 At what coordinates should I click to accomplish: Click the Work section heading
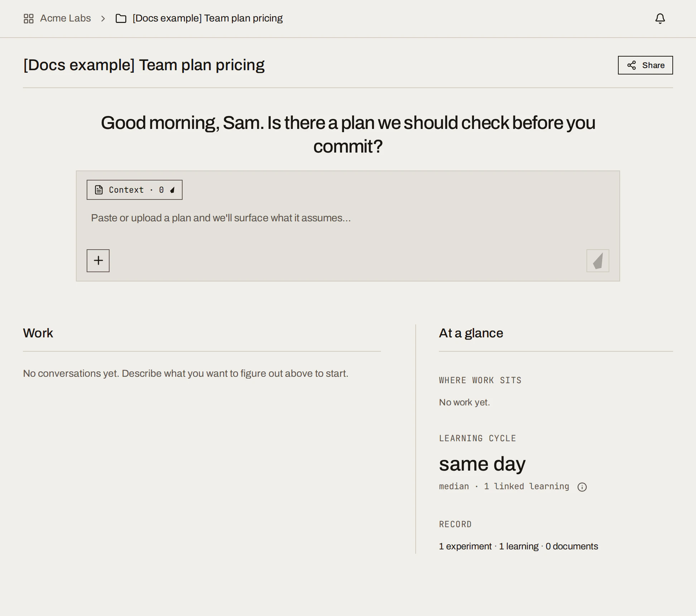tap(38, 333)
